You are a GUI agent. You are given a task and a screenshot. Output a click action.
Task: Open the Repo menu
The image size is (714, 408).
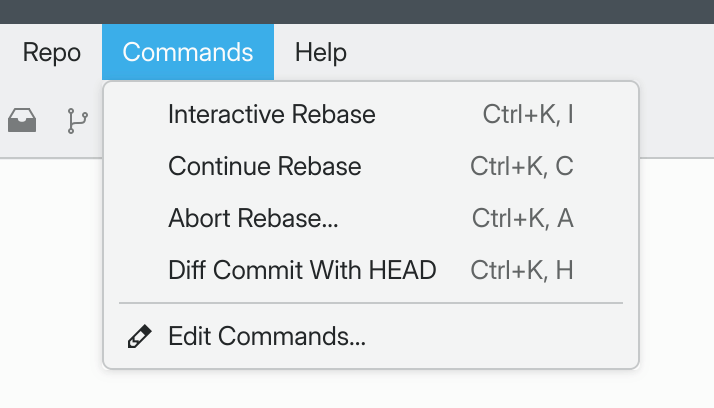[51, 52]
